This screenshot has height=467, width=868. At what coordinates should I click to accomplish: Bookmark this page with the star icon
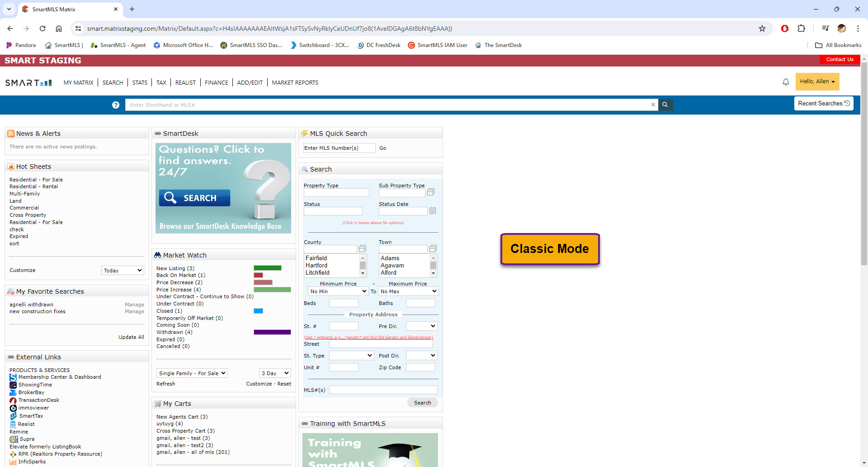coord(762,29)
